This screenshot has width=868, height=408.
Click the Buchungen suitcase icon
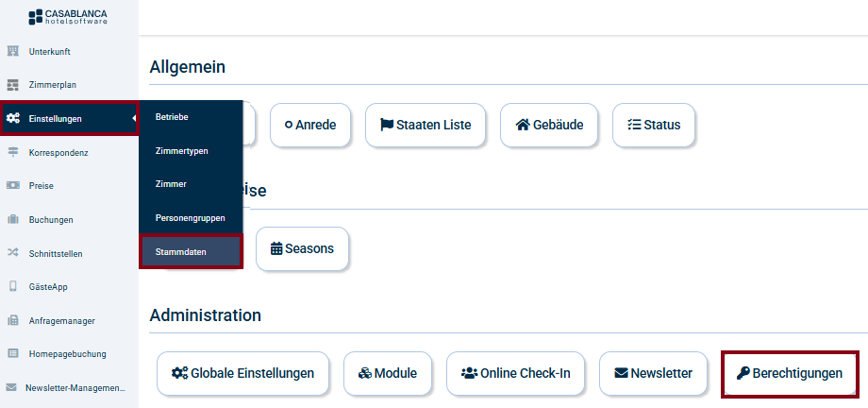(x=13, y=219)
